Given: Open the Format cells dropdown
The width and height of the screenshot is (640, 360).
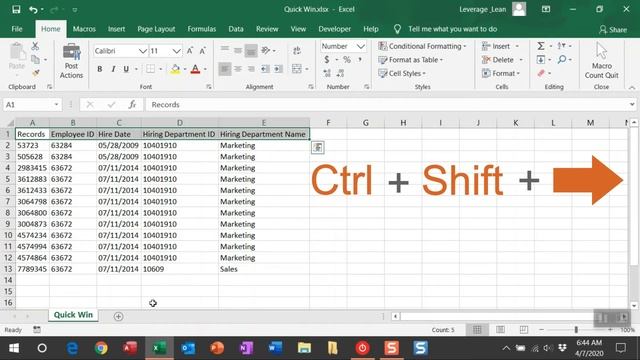Looking at the screenshot, I should point(501,73).
